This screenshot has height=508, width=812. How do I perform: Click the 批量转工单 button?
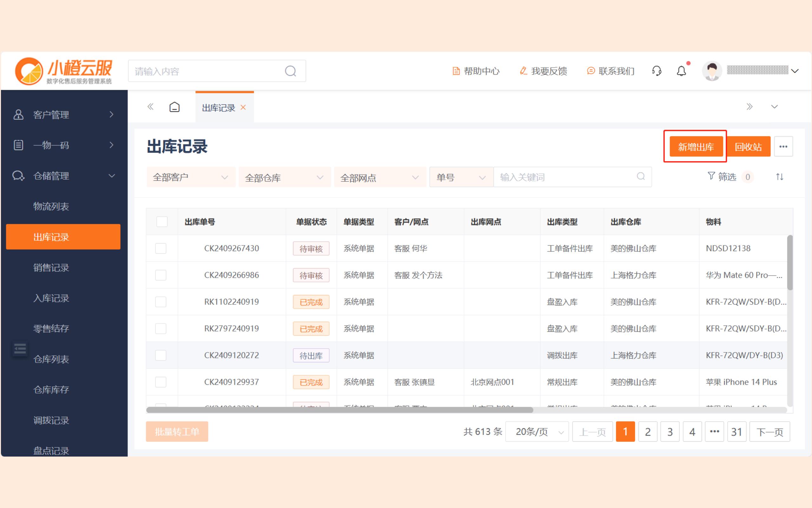tap(177, 431)
